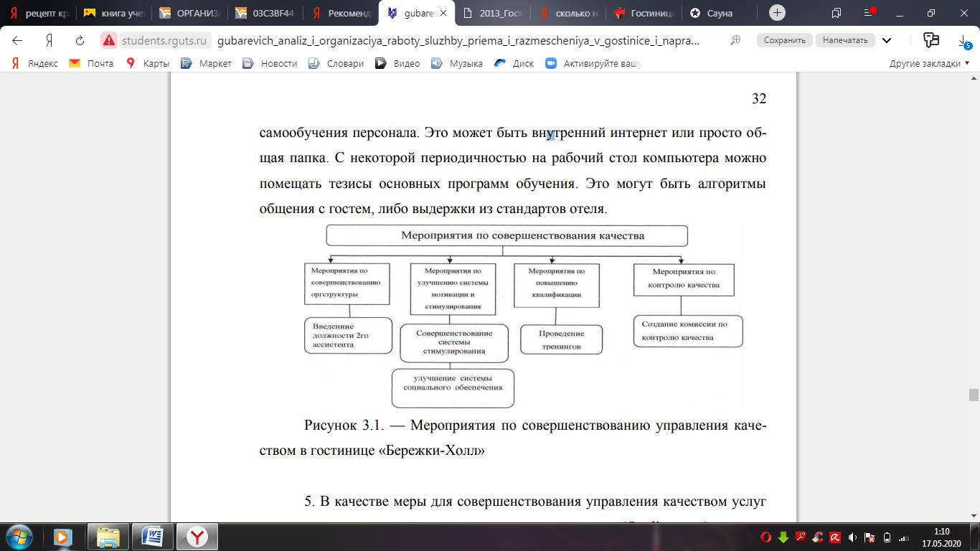The width and height of the screenshot is (980, 551).
Task: Open the Видео bookmark
Action: 398,63
